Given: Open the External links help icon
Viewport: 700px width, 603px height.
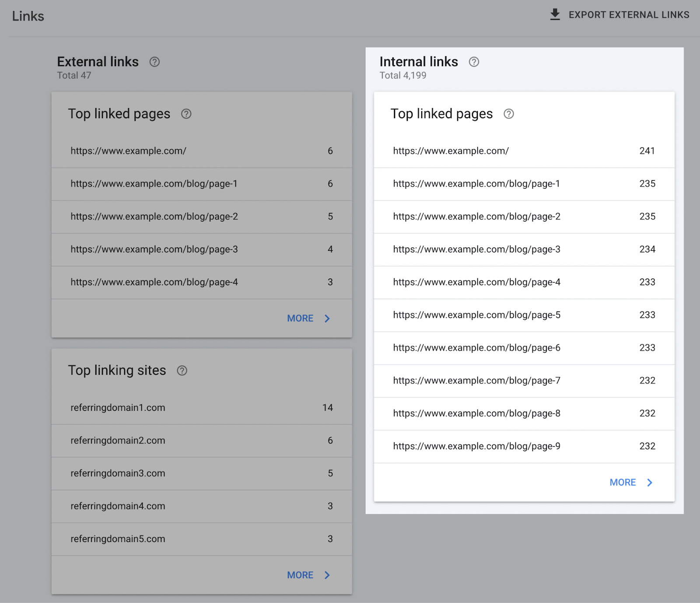Looking at the screenshot, I should tap(154, 62).
